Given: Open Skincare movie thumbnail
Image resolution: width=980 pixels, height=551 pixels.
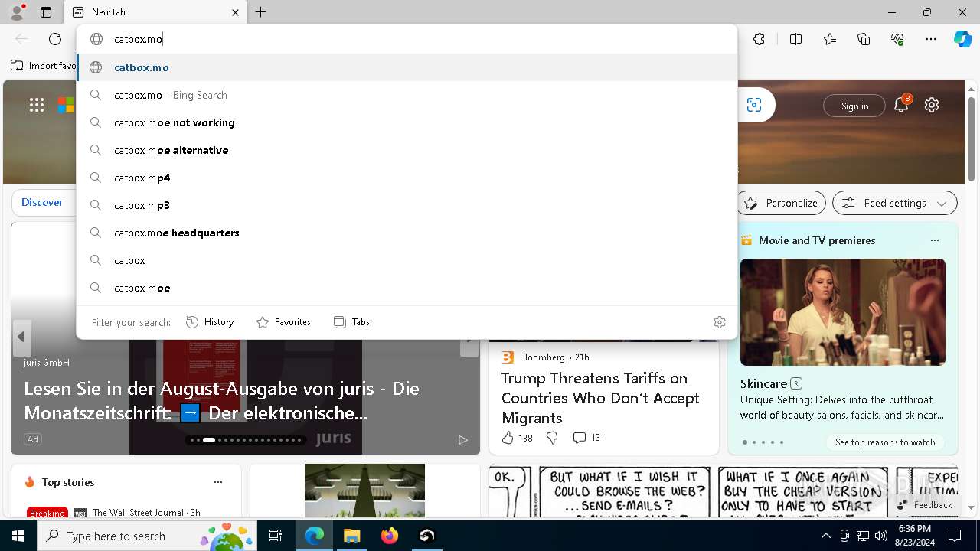Looking at the screenshot, I should pos(842,312).
